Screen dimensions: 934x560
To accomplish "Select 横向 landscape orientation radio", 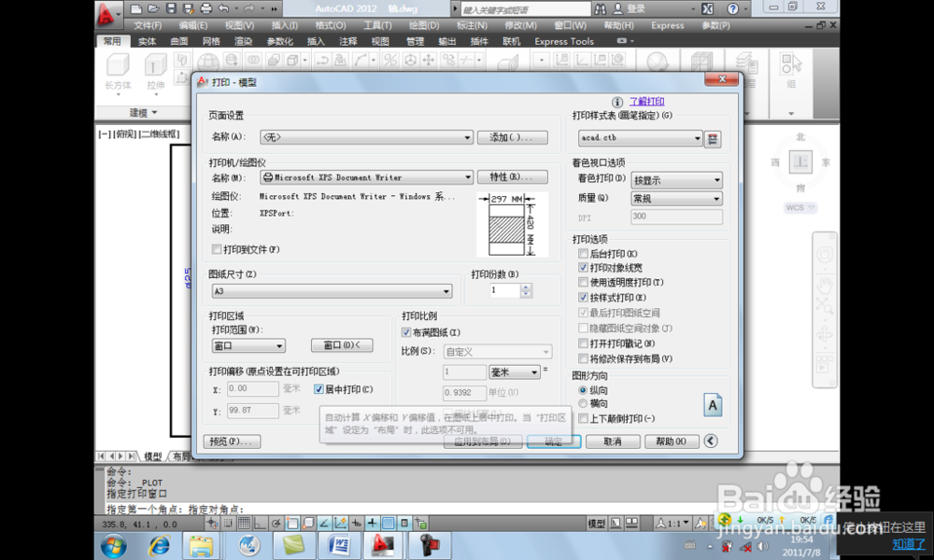I will pos(583,403).
